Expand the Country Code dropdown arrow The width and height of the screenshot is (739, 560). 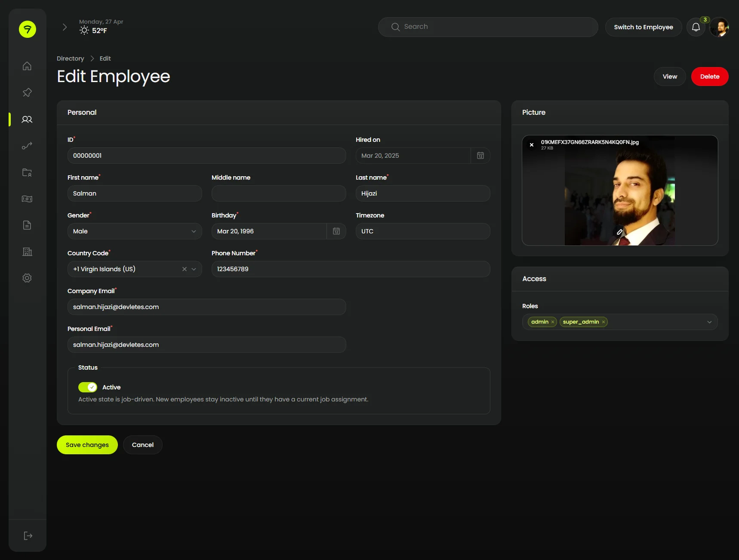click(x=194, y=269)
